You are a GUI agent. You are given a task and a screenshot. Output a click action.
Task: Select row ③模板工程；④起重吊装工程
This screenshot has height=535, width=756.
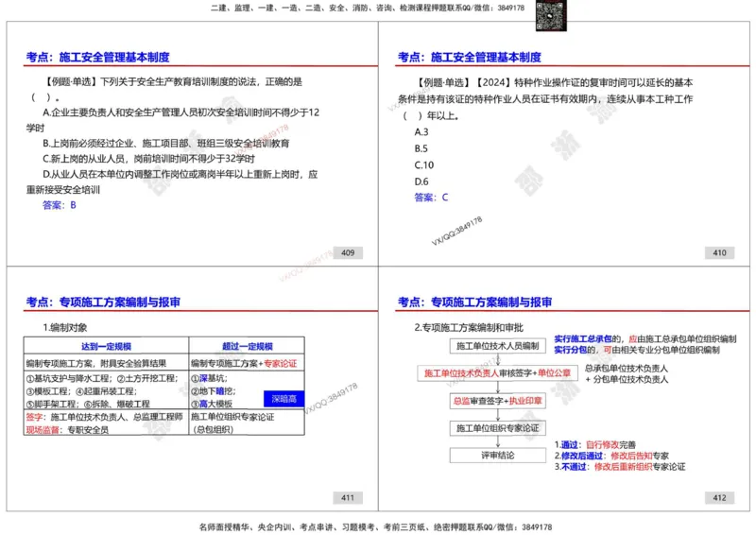pos(81,391)
